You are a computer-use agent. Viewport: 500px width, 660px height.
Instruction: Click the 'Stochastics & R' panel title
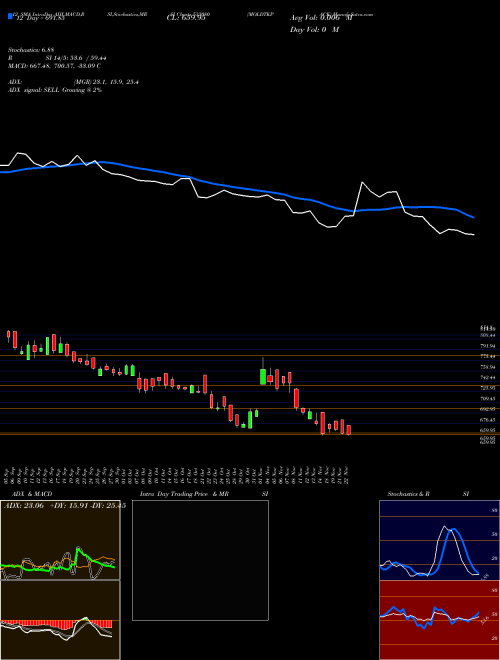click(409, 494)
